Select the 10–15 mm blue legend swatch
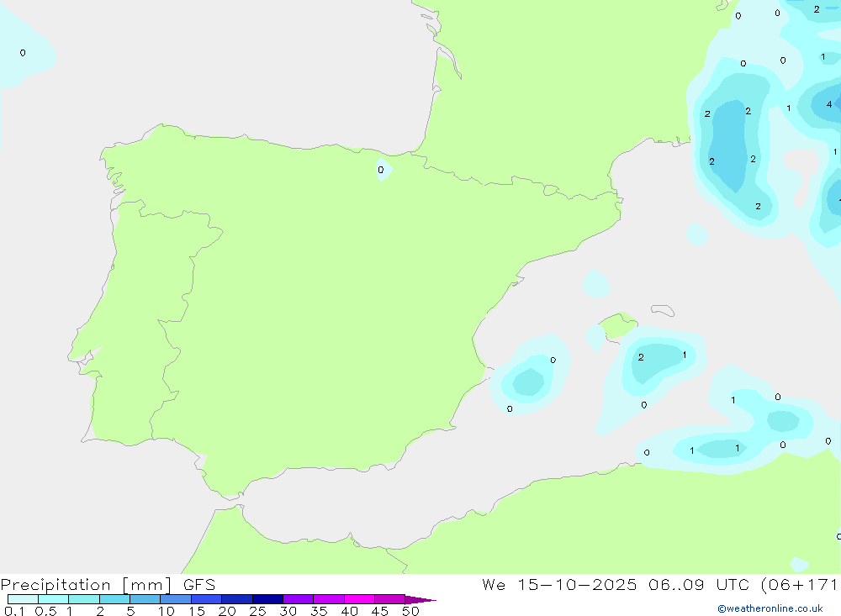Image resolution: width=841 pixels, height=616 pixels. 176,599
